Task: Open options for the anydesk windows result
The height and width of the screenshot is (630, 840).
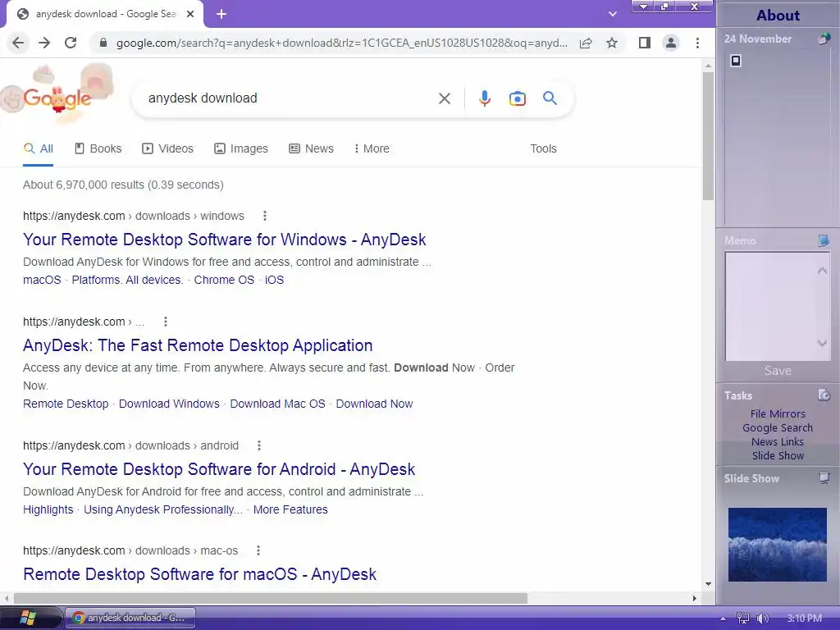Action: pyautogui.click(x=265, y=216)
